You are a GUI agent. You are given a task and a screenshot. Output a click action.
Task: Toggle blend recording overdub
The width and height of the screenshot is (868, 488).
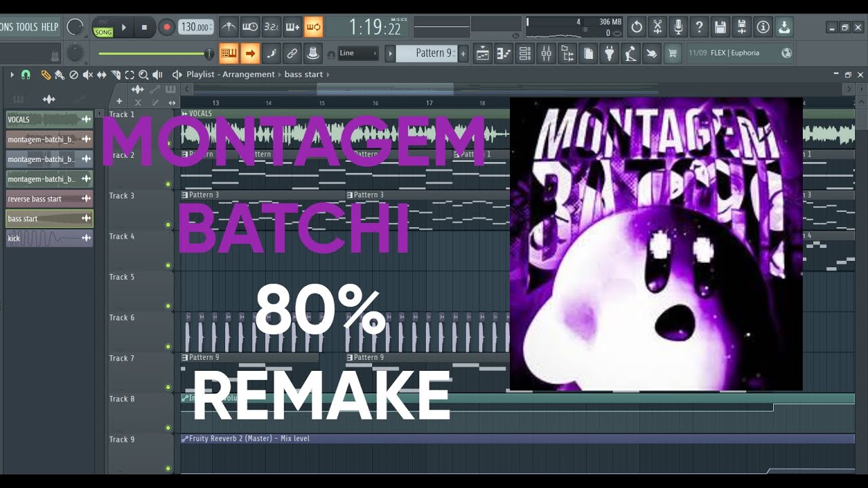pyautogui.click(x=292, y=27)
